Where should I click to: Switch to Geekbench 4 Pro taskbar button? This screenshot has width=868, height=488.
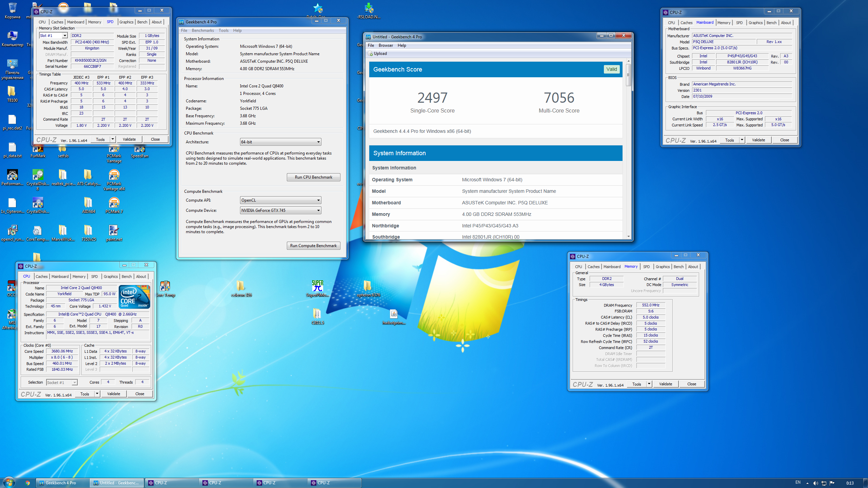tap(63, 483)
